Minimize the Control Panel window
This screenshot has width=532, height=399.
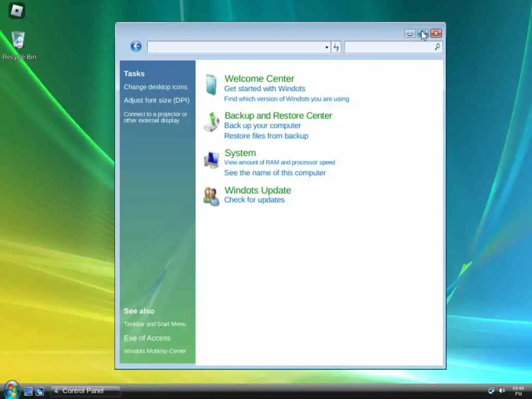coord(410,33)
